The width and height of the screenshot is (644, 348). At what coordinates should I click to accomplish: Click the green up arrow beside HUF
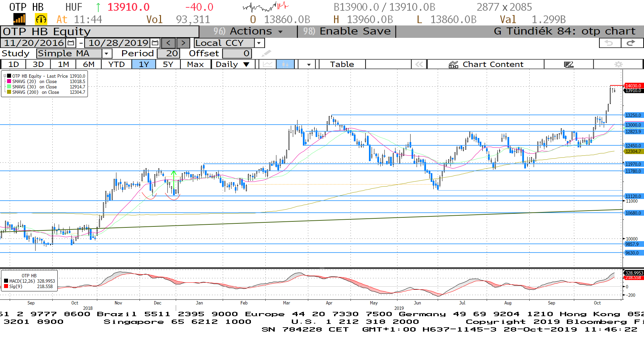98,7
